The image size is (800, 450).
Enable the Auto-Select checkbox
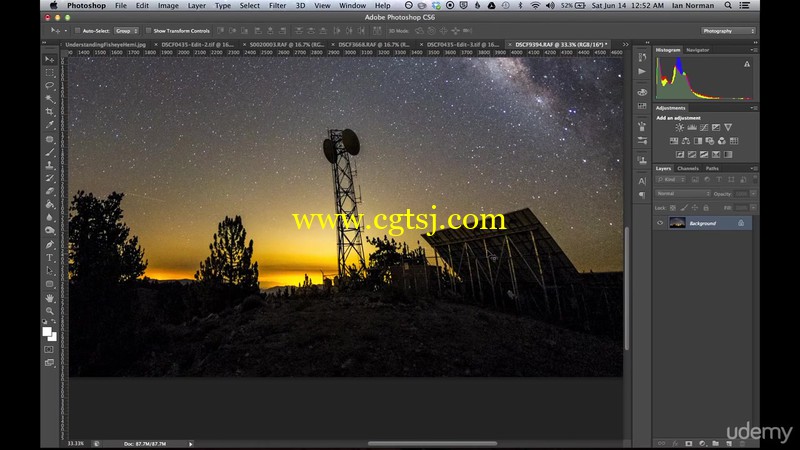point(78,31)
